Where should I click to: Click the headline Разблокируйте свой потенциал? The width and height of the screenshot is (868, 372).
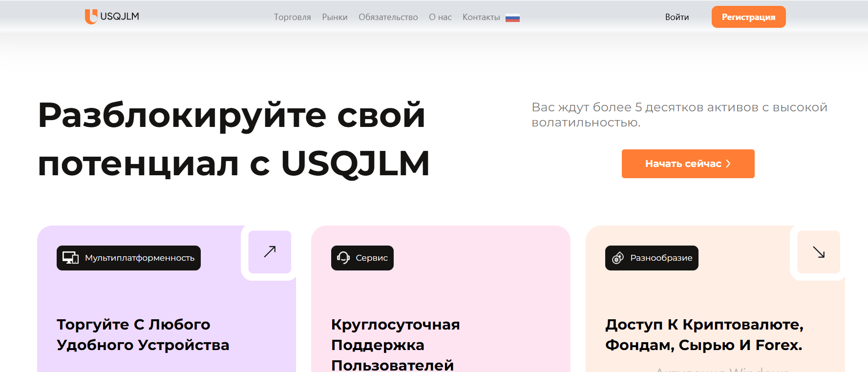pyautogui.click(x=233, y=139)
